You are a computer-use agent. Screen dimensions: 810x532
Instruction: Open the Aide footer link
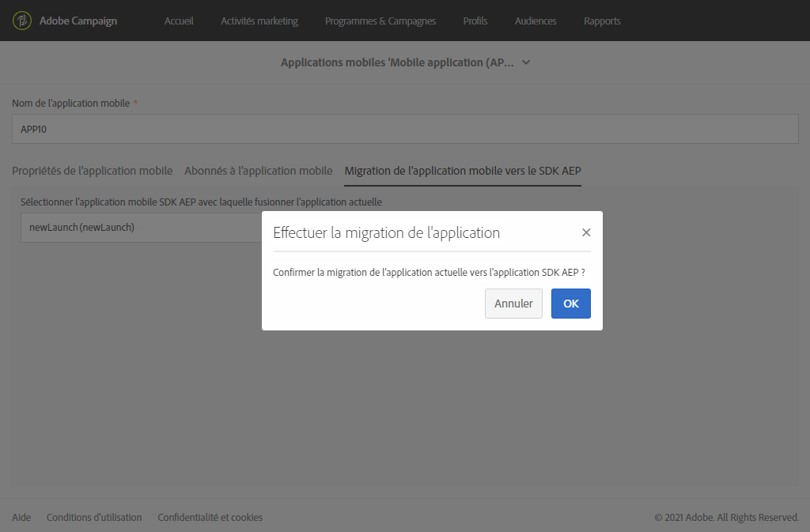click(21, 517)
